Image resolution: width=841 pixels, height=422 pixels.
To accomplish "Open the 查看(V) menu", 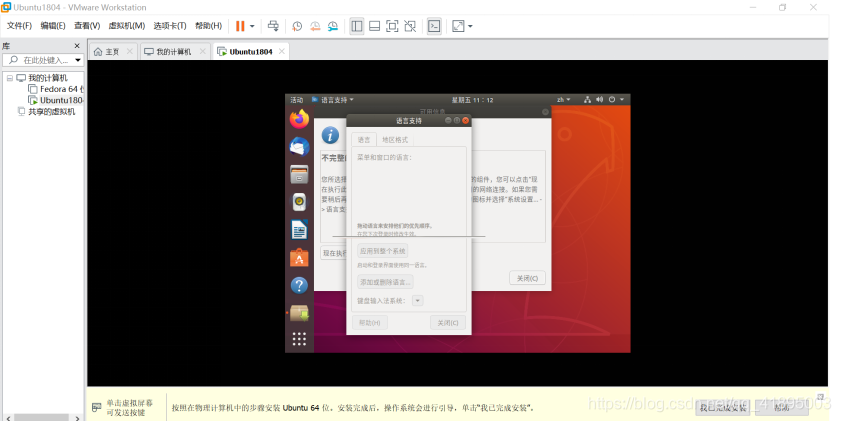I will pos(87,26).
